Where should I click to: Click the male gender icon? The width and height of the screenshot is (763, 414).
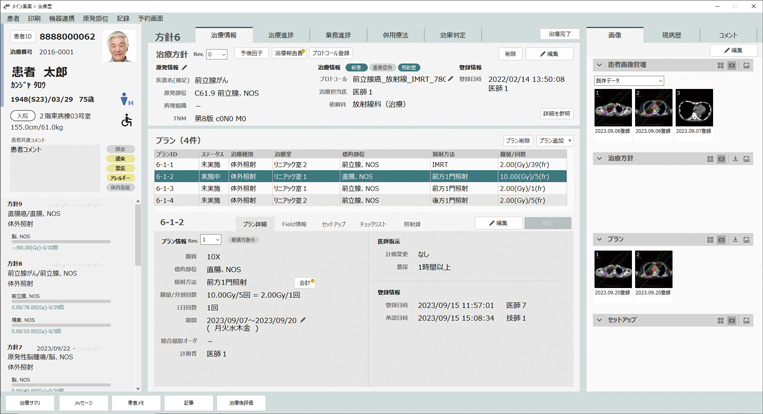coord(126,99)
